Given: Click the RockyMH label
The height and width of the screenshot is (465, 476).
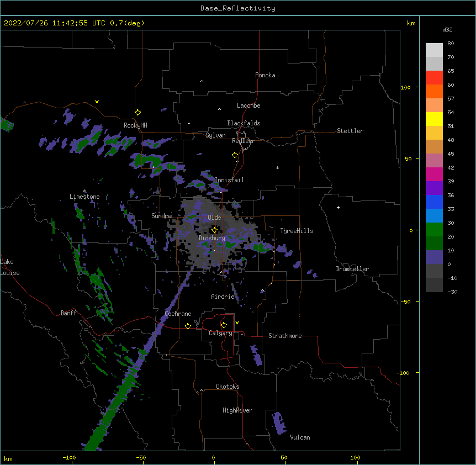Looking at the screenshot, I should coord(135,125).
